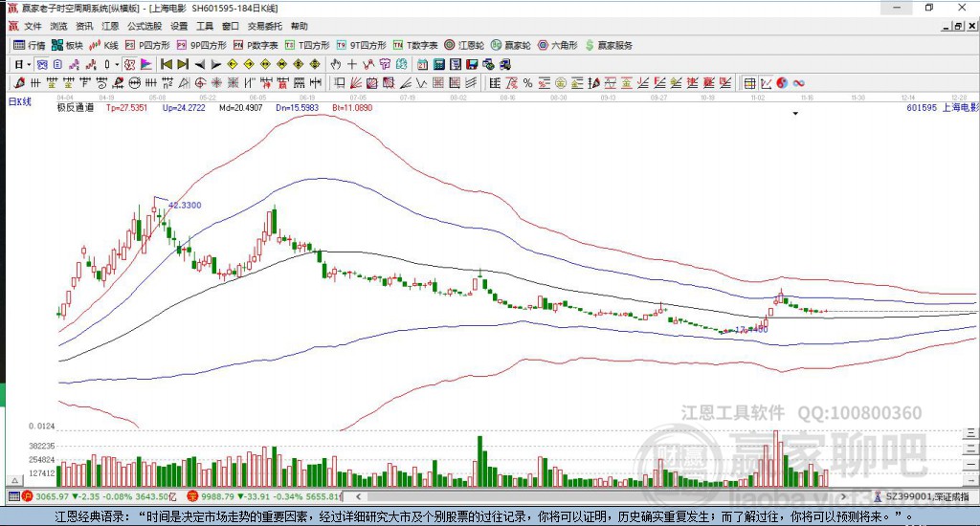Click the blue infinity symbol icon
Screen dimensions: 980x526
799,83
